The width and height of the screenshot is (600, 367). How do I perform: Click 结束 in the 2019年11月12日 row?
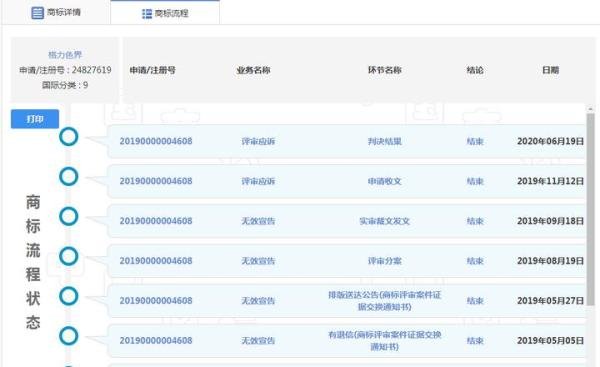475,181
